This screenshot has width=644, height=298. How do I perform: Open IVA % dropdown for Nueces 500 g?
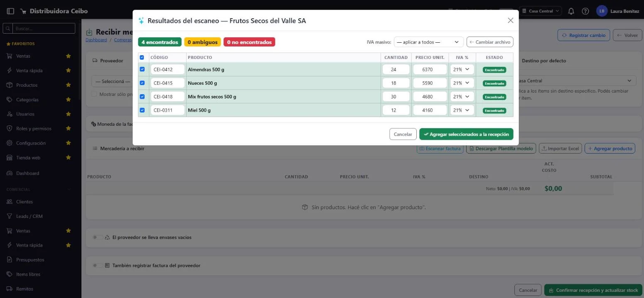pos(462,83)
